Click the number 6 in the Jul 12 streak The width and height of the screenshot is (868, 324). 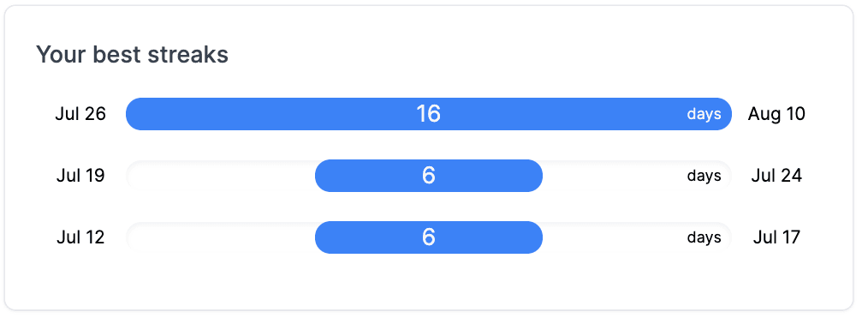pyautogui.click(x=429, y=237)
